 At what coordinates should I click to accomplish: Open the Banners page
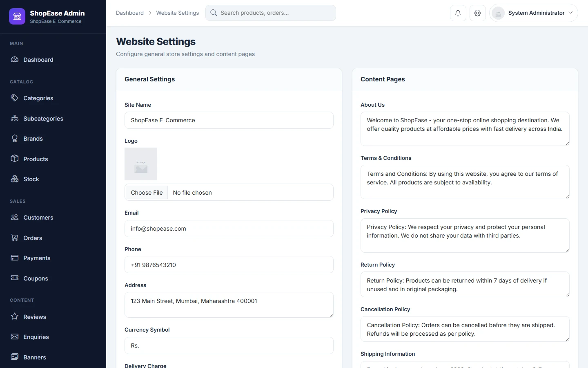[53, 357]
